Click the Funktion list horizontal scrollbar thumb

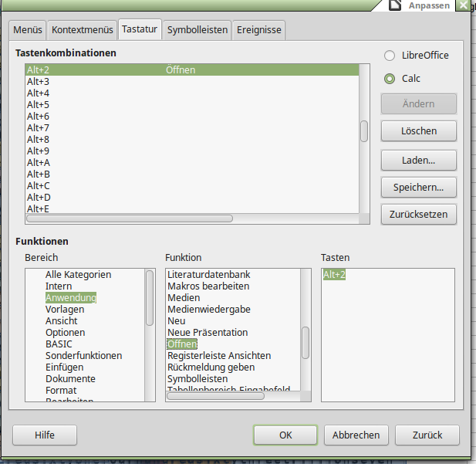215,396
